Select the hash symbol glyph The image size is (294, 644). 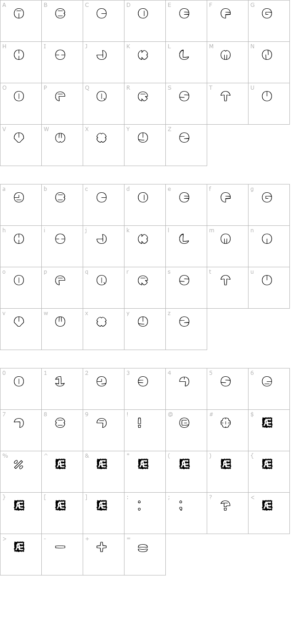point(225,423)
